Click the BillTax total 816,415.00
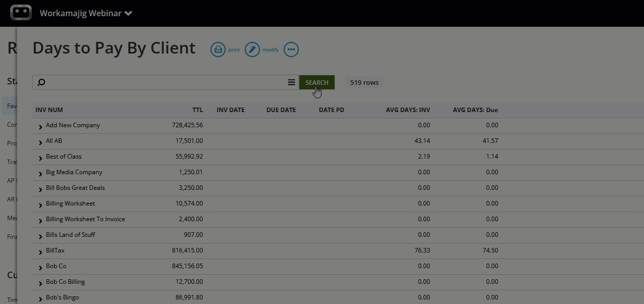644x304 pixels. click(x=187, y=250)
